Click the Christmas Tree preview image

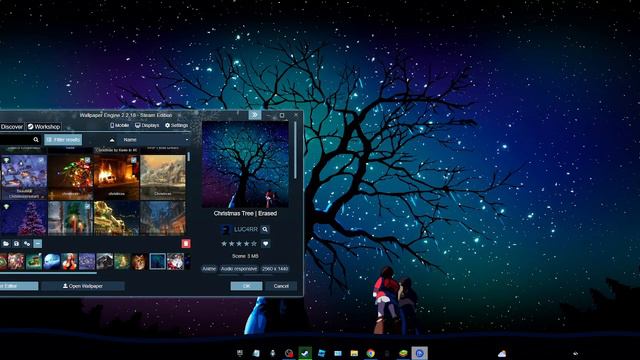point(245,164)
